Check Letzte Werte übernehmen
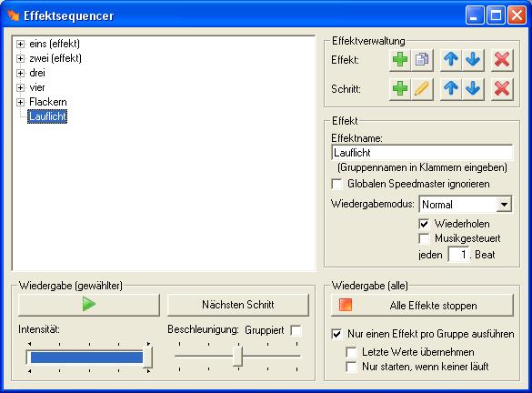The image size is (532, 393). click(351, 352)
